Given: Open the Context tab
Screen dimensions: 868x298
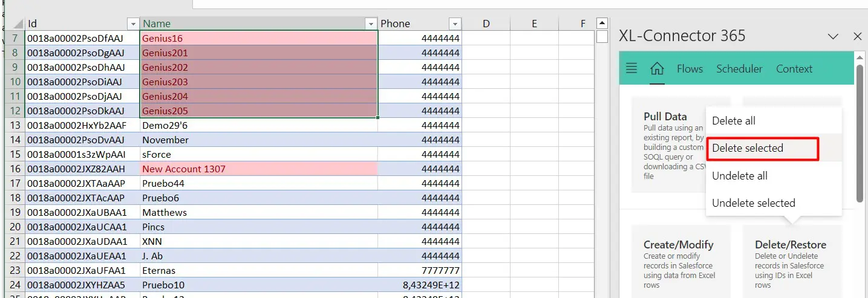Looking at the screenshot, I should click(x=794, y=69).
